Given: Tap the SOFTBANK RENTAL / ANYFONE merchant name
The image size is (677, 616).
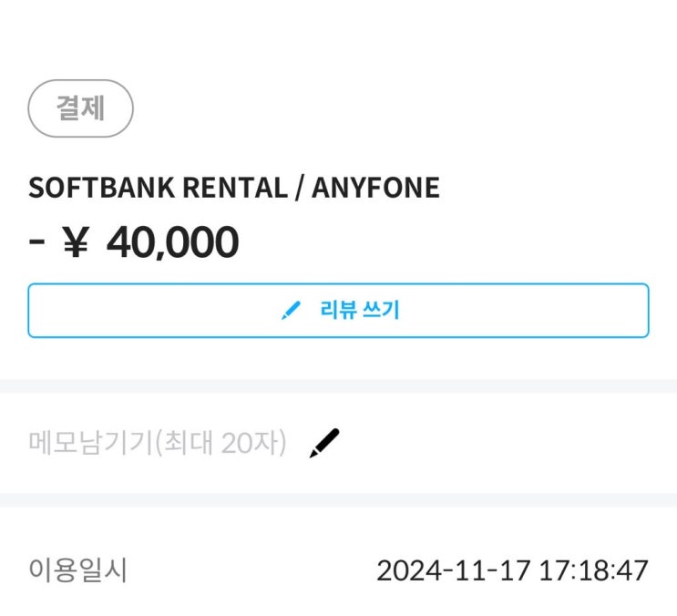Looking at the screenshot, I should click(234, 188).
